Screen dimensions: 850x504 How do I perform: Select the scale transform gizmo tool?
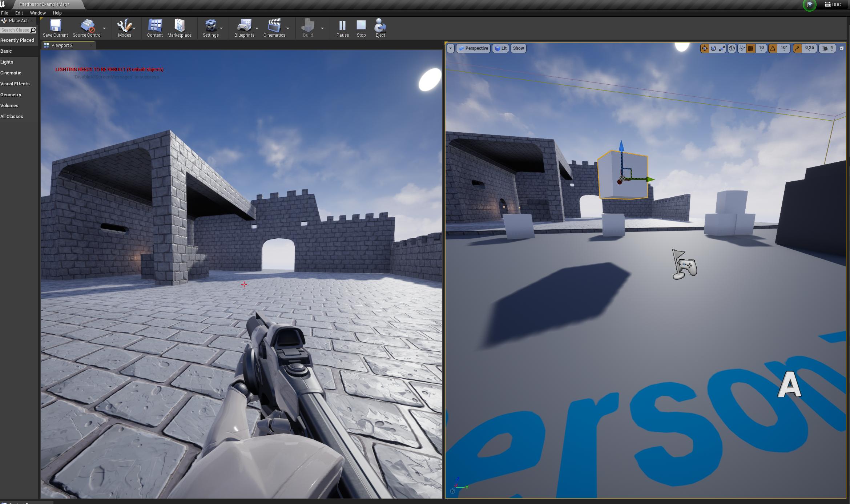point(722,48)
